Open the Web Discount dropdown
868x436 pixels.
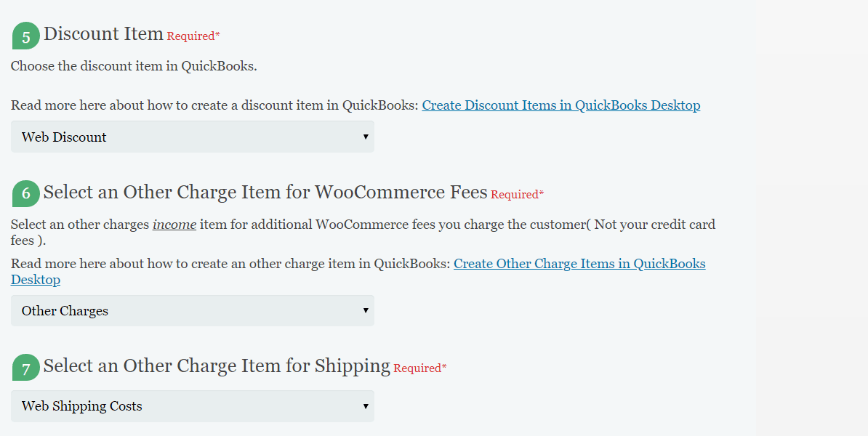(193, 137)
